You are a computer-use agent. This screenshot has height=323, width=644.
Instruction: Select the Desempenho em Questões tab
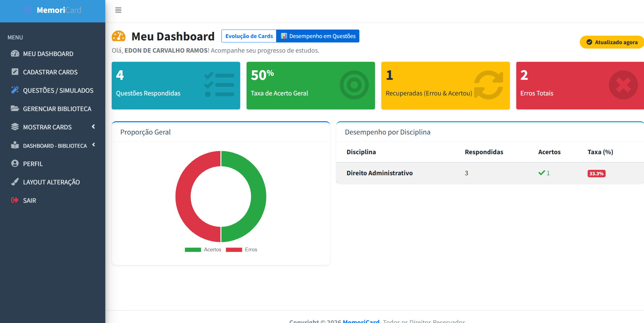[x=318, y=36]
